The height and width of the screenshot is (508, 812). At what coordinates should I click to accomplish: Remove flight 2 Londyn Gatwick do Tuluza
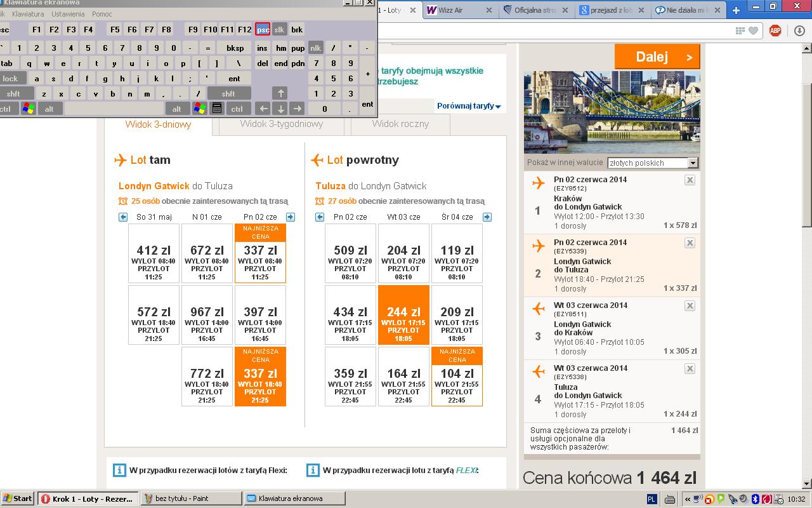click(690, 243)
